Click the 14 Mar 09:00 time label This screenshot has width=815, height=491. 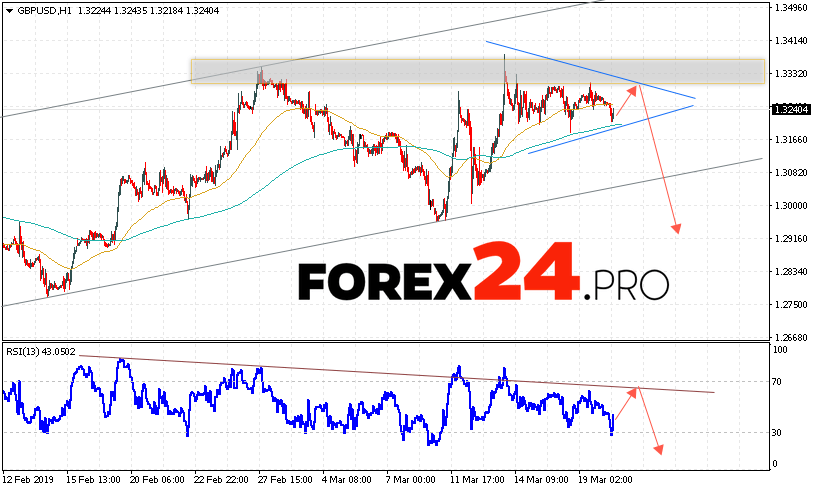click(541, 480)
